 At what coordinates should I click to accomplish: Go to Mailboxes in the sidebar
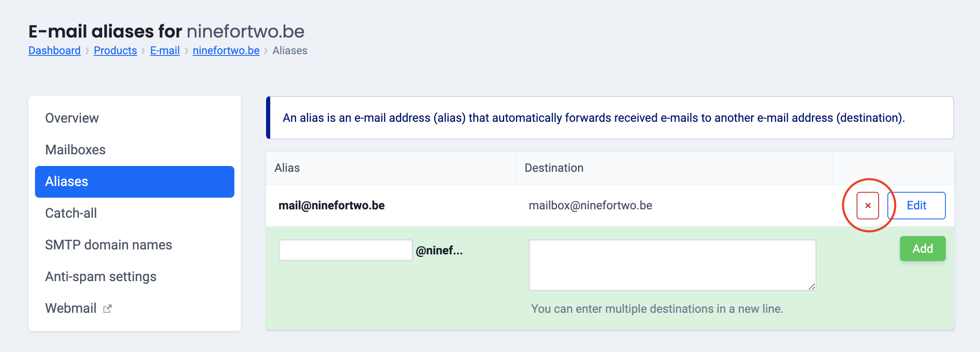(x=75, y=150)
